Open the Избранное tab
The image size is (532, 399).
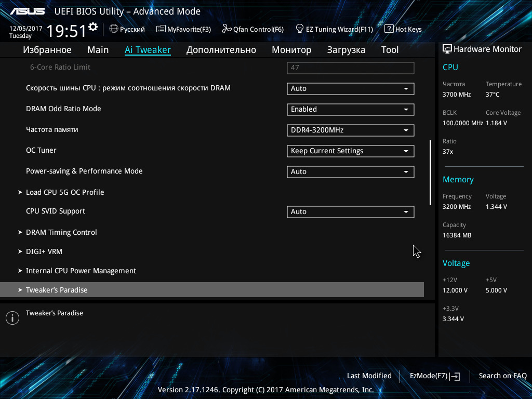coord(47,50)
